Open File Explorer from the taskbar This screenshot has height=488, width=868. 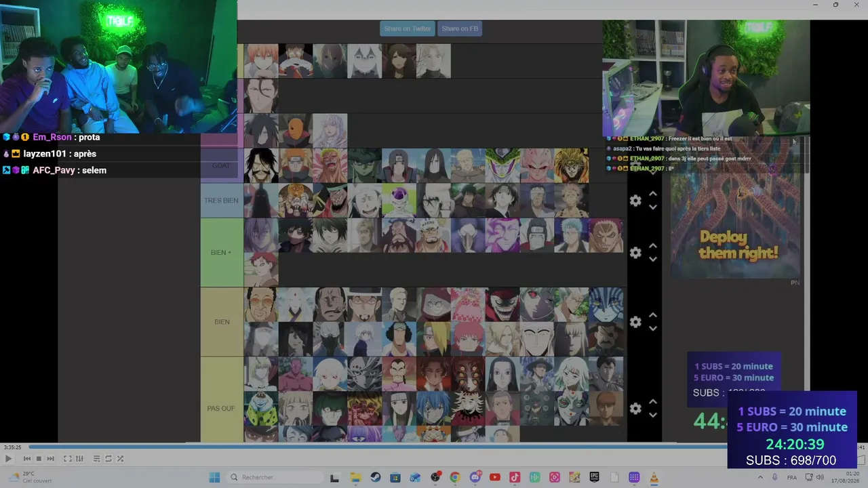pos(355,477)
